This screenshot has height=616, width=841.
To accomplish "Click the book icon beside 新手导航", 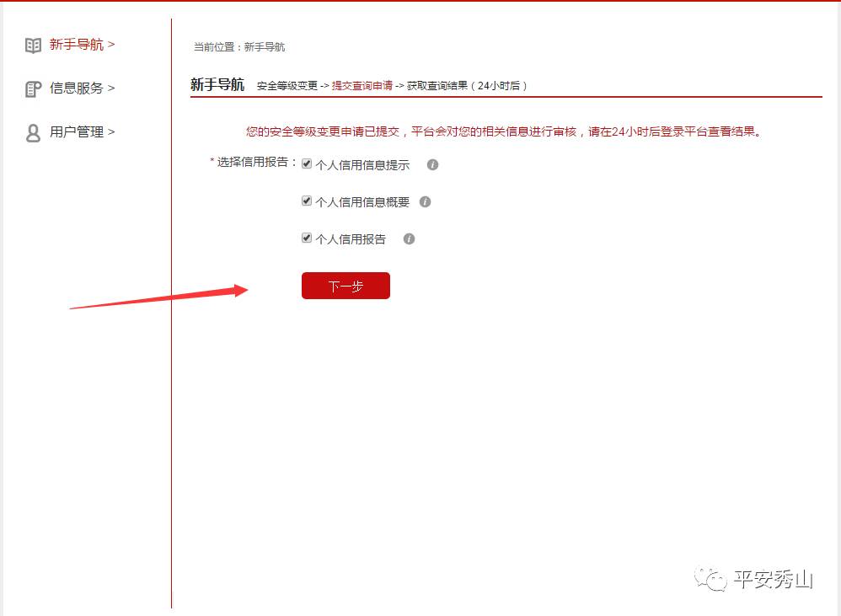I will tap(33, 46).
